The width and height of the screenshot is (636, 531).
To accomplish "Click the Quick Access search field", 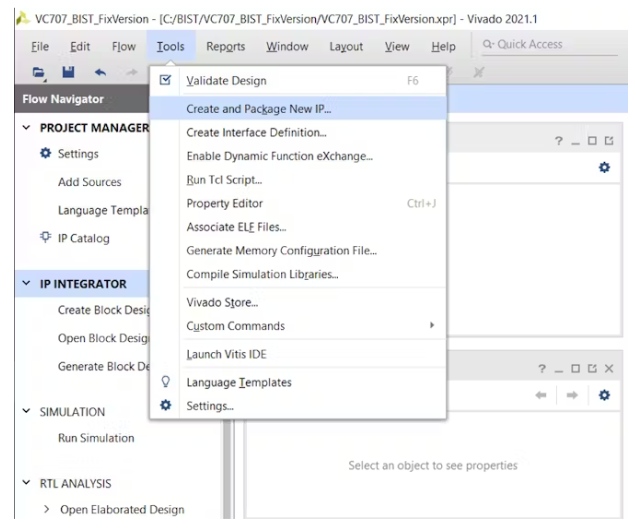I will (550, 45).
